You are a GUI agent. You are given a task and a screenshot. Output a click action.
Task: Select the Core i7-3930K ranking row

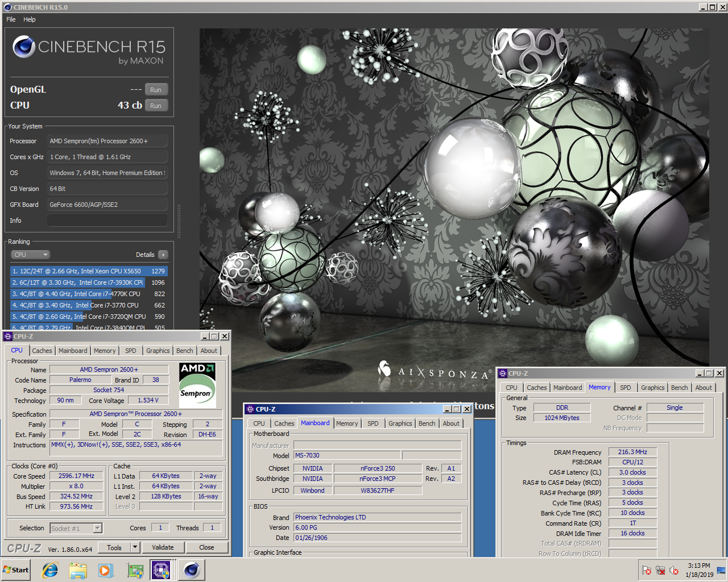pos(89,282)
